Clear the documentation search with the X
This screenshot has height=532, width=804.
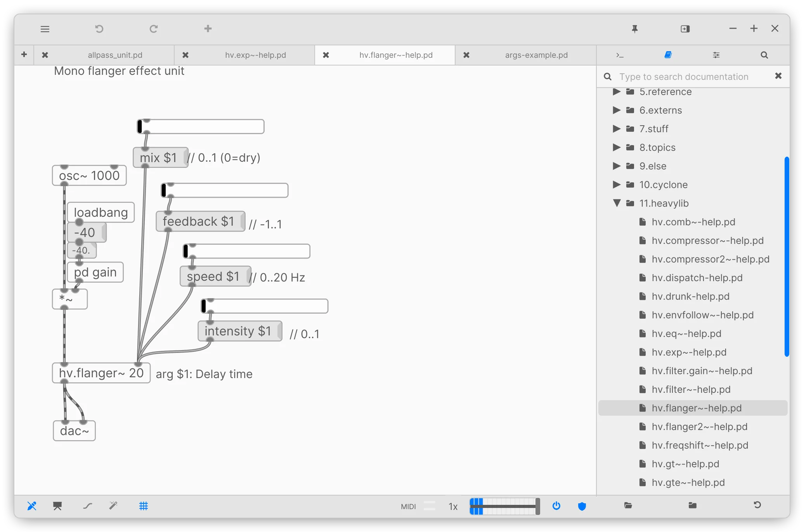pos(778,76)
